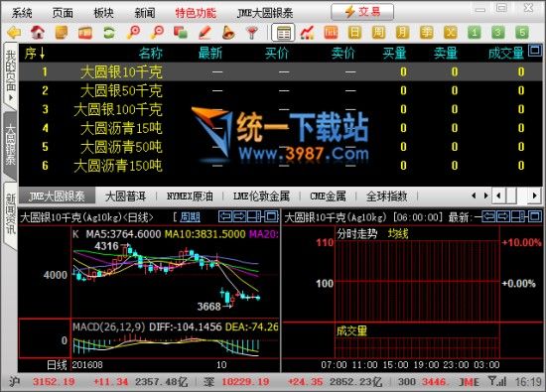Select the JME大圆银泰 bottom tab
The width and height of the screenshot is (546, 392).
point(57,196)
